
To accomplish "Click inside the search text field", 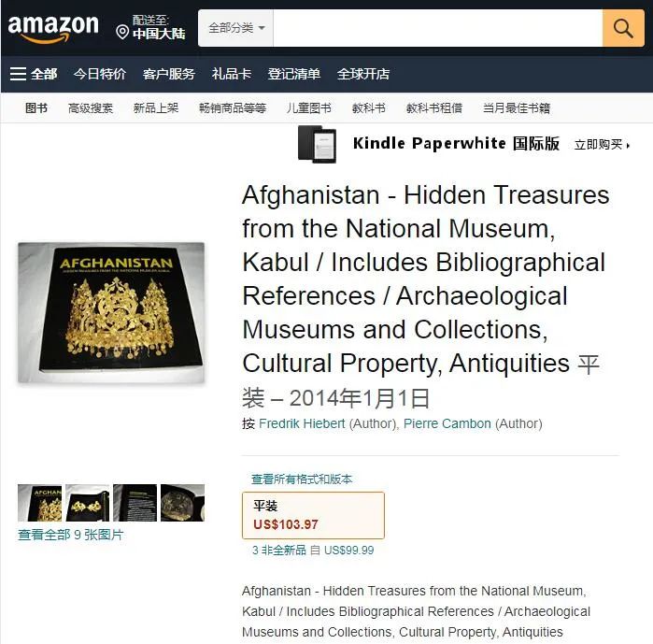I will [x=438, y=28].
